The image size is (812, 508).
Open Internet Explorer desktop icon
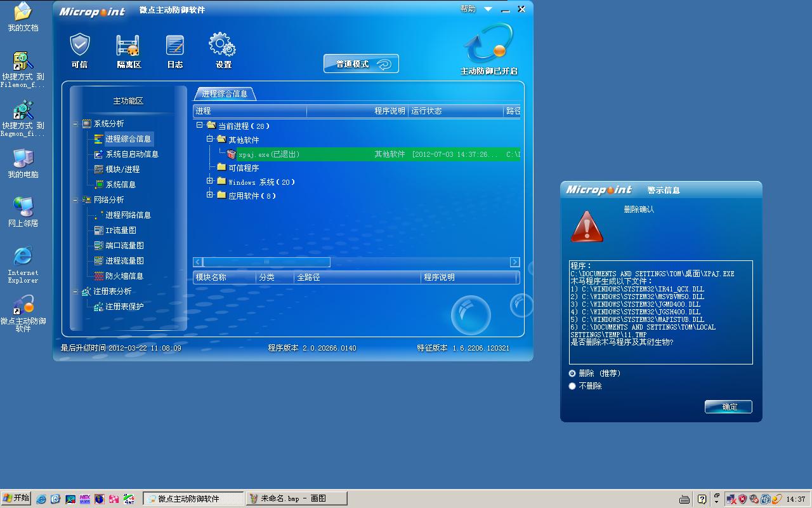pyautogui.click(x=23, y=257)
